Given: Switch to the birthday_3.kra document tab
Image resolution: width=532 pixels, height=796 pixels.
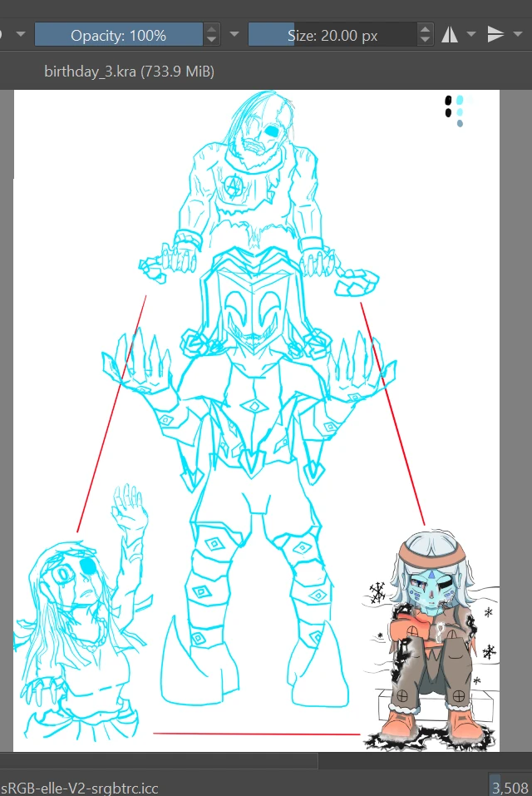Looking at the screenshot, I should pyautogui.click(x=129, y=72).
